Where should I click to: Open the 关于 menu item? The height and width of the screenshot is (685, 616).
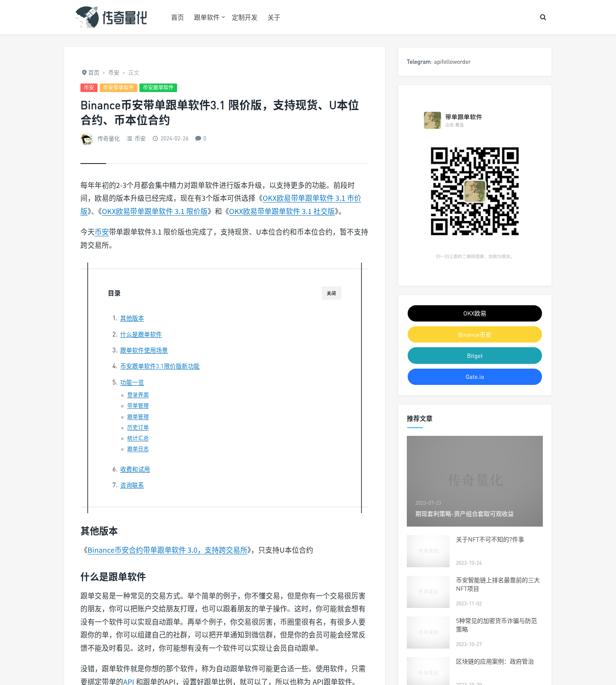coord(274,17)
